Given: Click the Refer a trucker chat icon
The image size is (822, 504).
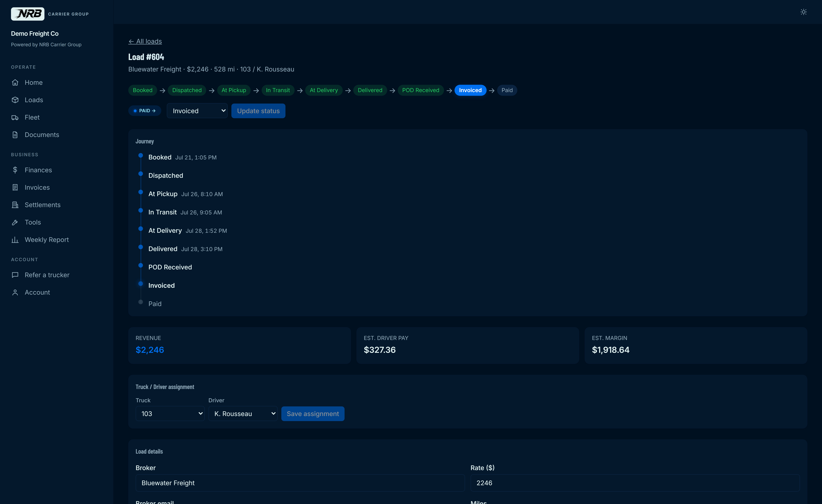Looking at the screenshot, I should click(x=15, y=275).
